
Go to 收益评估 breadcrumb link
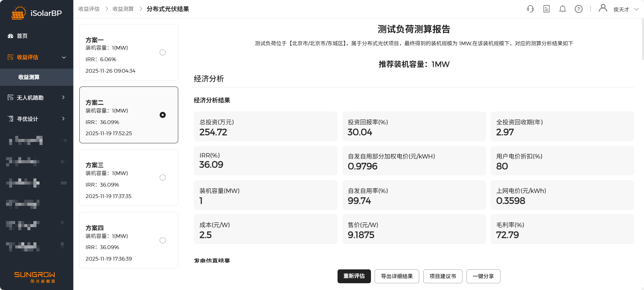pos(89,9)
